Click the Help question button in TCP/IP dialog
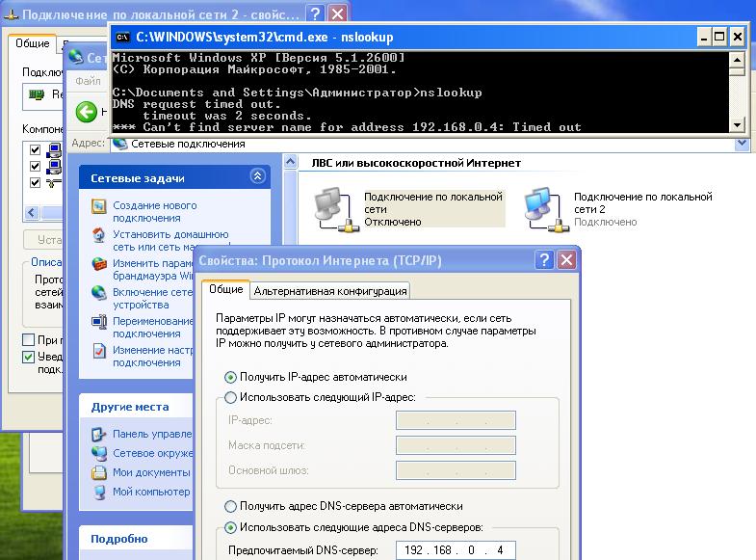 544,260
